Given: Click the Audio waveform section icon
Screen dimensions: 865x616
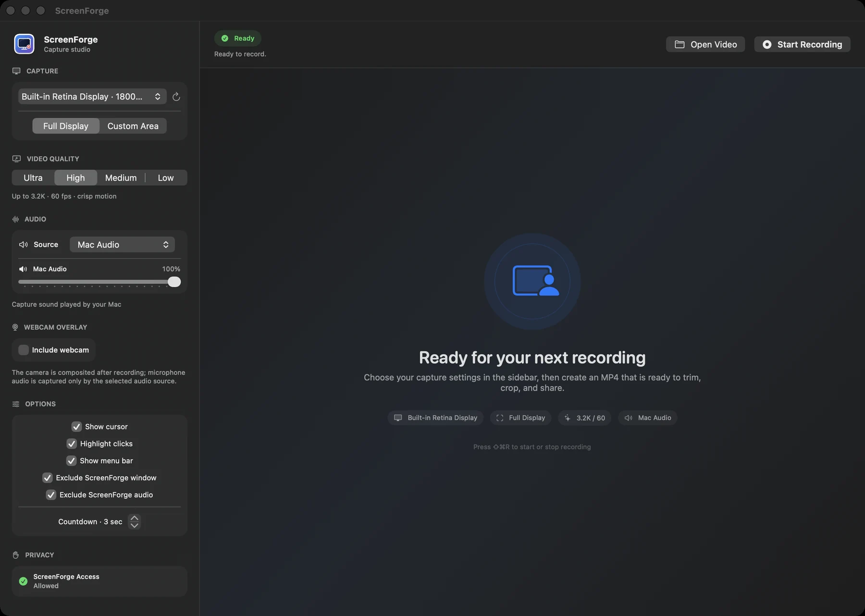Looking at the screenshot, I should coord(15,219).
